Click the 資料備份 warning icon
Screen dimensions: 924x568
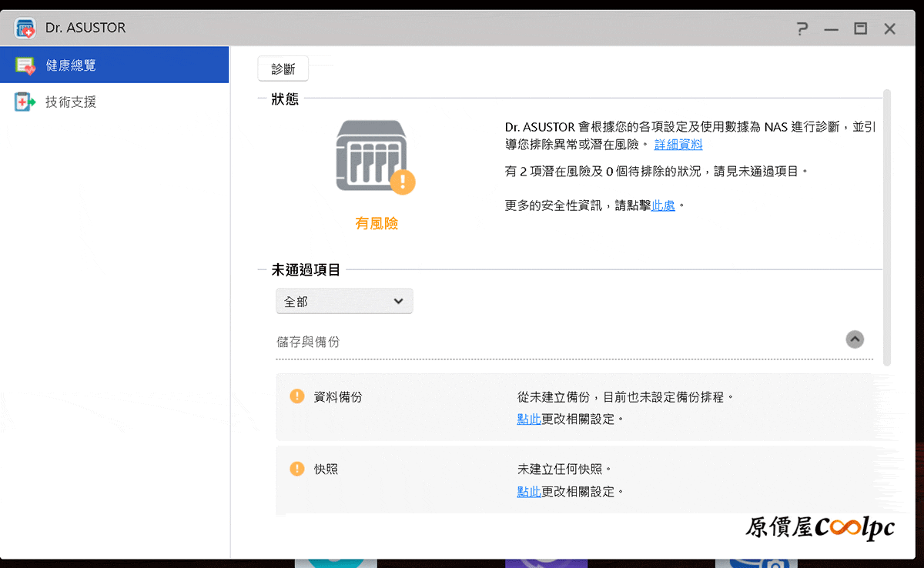(x=297, y=396)
